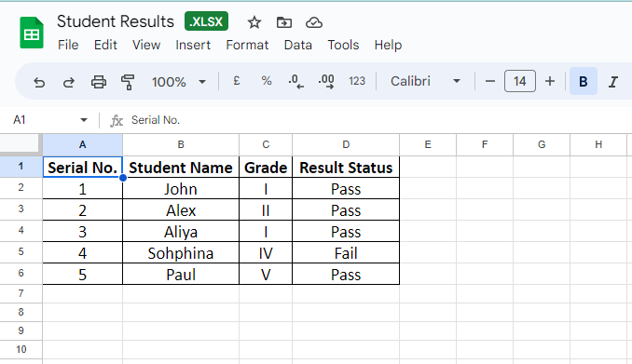
Task: Select the paint format roller icon
Action: point(128,82)
